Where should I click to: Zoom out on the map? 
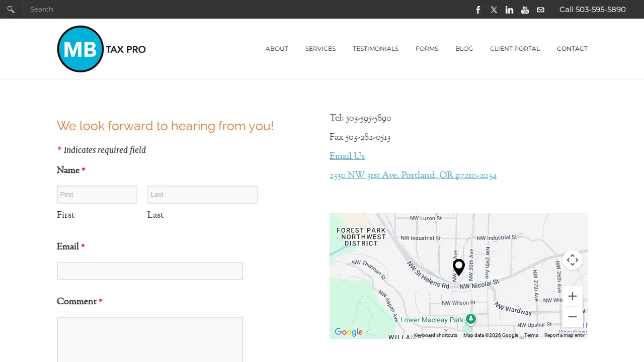point(572,317)
